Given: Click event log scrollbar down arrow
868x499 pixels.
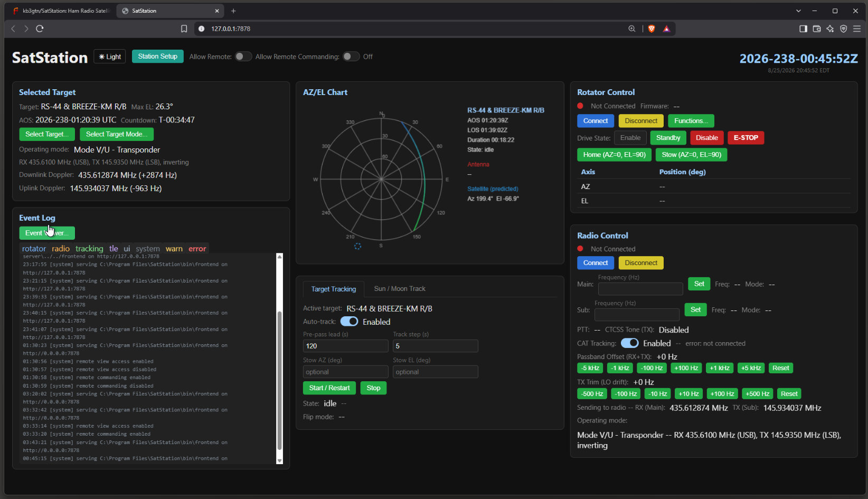Looking at the screenshot, I should (x=280, y=460).
